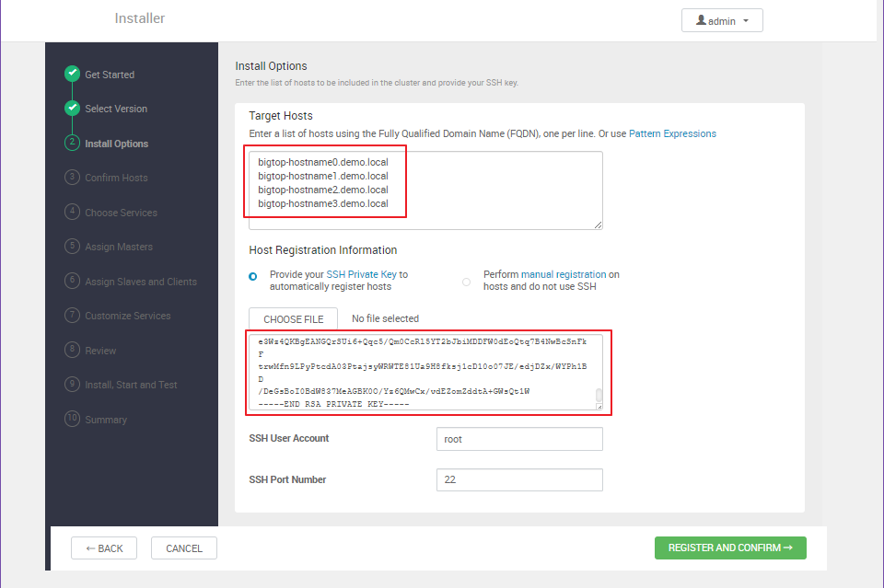Click the Customize Services step label
This screenshot has width=884, height=588.
click(x=128, y=316)
